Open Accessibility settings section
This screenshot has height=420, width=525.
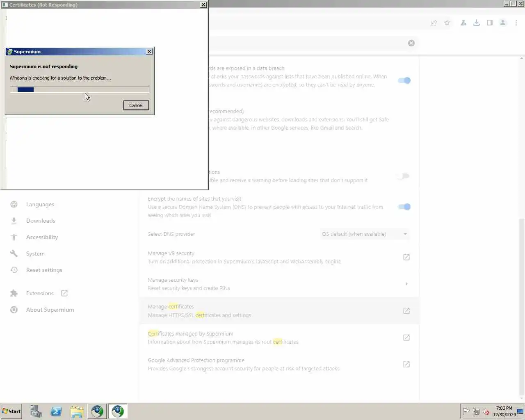(x=42, y=237)
